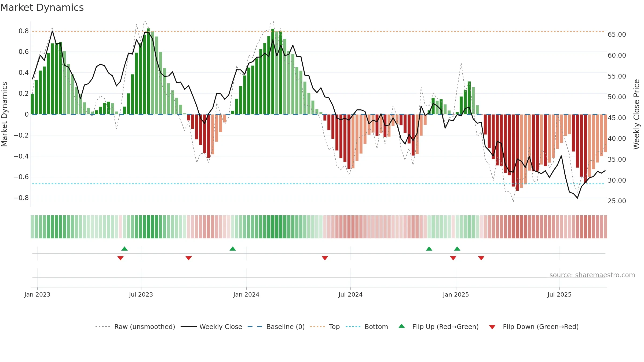The image size is (644, 362).
Task: Click the 0.2 left axis tick label
Action: point(24,94)
